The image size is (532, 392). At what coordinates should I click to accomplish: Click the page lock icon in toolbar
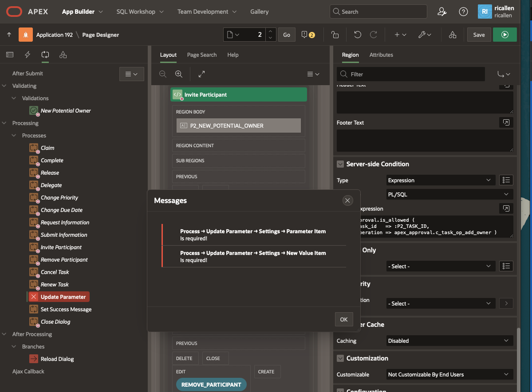pyautogui.click(x=335, y=35)
